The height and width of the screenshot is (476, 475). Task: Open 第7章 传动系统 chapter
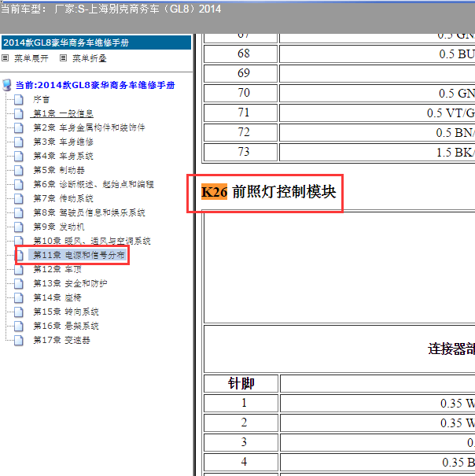pyautogui.click(x=63, y=198)
